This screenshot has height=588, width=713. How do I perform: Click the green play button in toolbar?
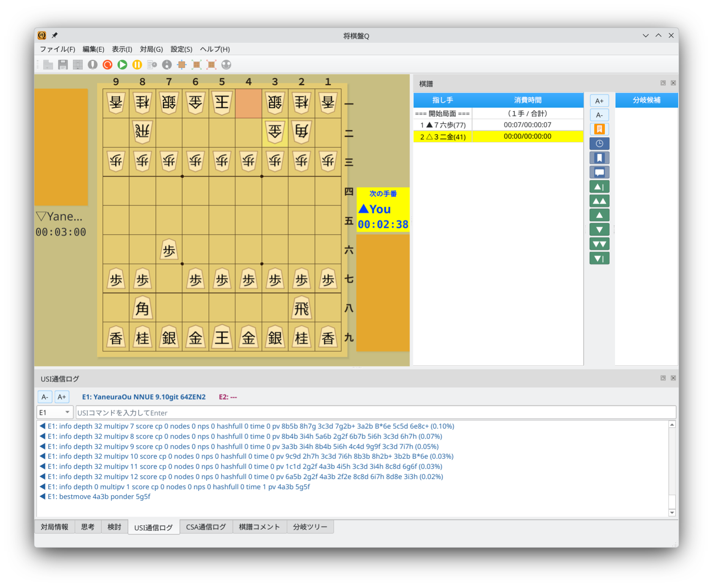tap(123, 65)
